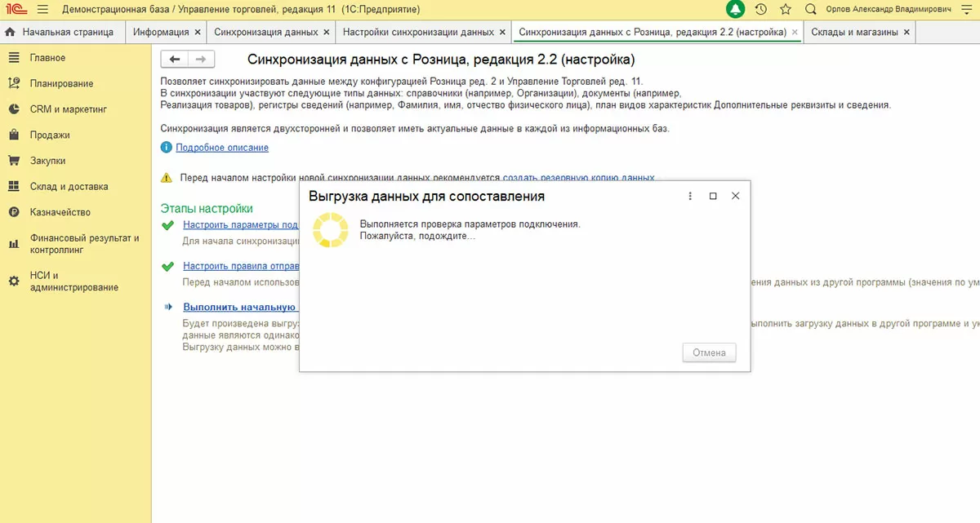Image resolution: width=980 pixels, height=523 pixels.
Task: Open Настроить параметры подключения link
Action: point(241,225)
